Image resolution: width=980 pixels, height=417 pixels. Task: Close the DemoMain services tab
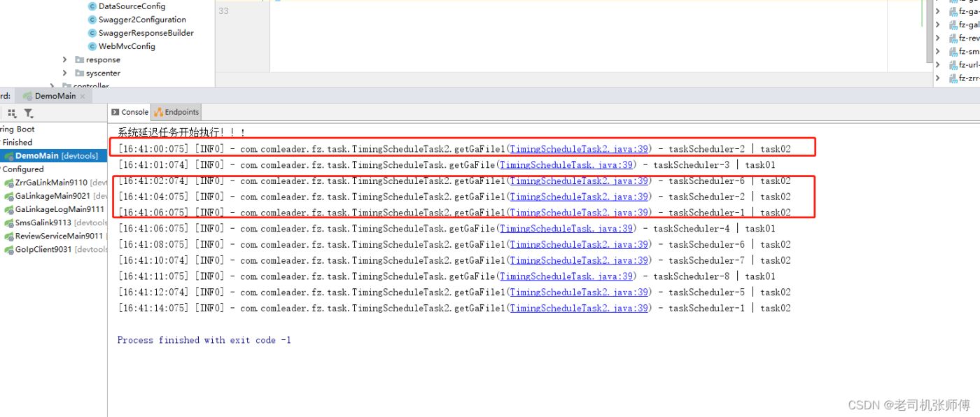(x=82, y=97)
